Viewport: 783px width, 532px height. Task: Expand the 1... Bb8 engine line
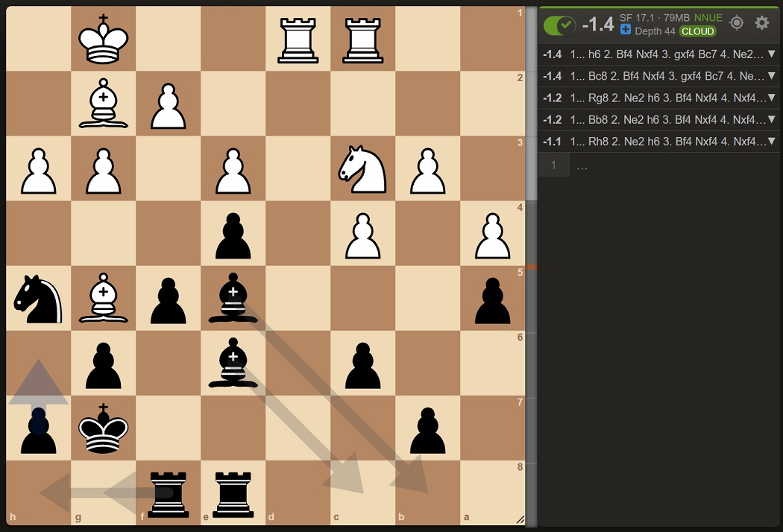[772, 120]
